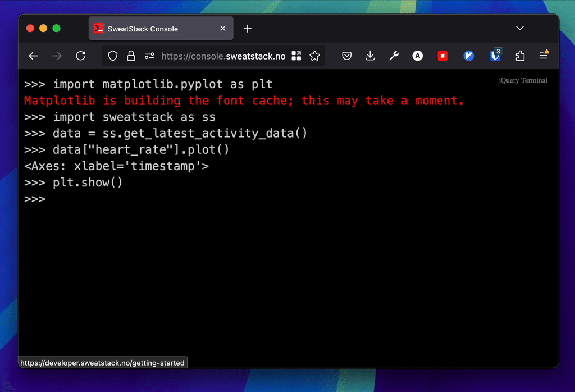
Task: Open a new tab with plus button
Action: tap(248, 29)
